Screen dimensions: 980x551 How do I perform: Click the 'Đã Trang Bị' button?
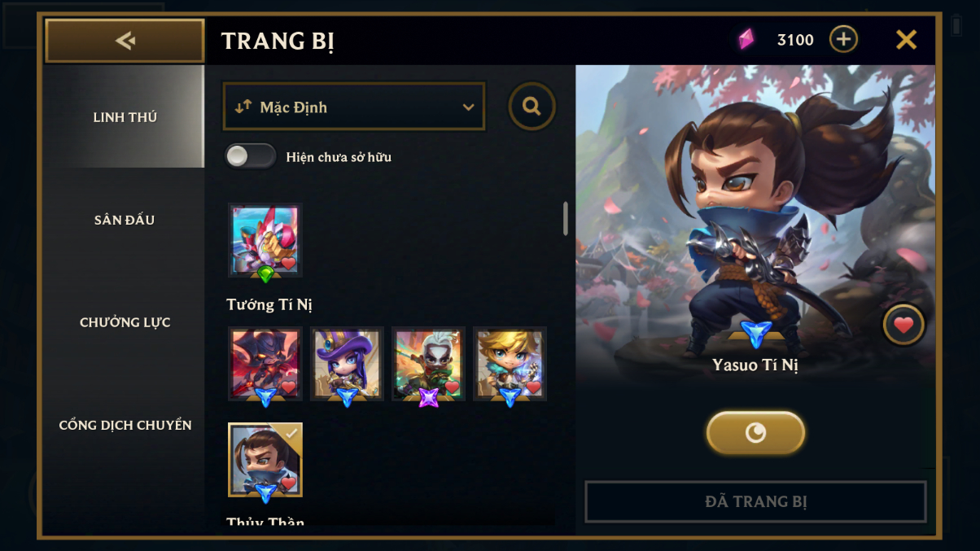[755, 501]
